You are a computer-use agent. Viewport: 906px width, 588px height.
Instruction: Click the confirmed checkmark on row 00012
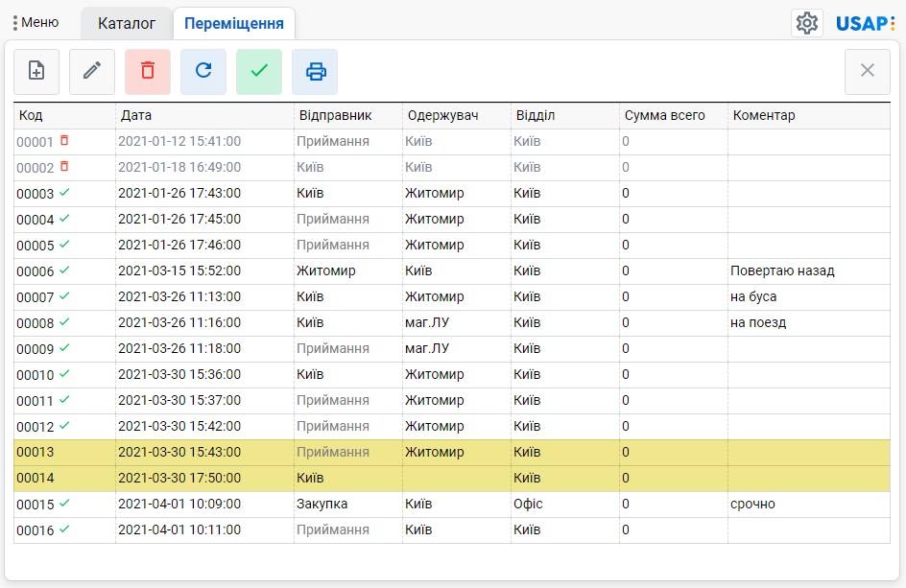[64, 426]
